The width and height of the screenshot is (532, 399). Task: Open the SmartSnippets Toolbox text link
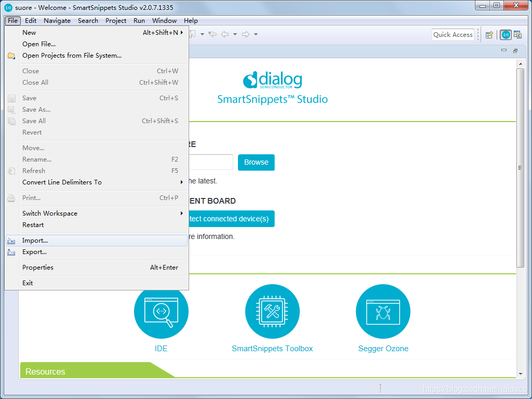(x=272, y=349)
